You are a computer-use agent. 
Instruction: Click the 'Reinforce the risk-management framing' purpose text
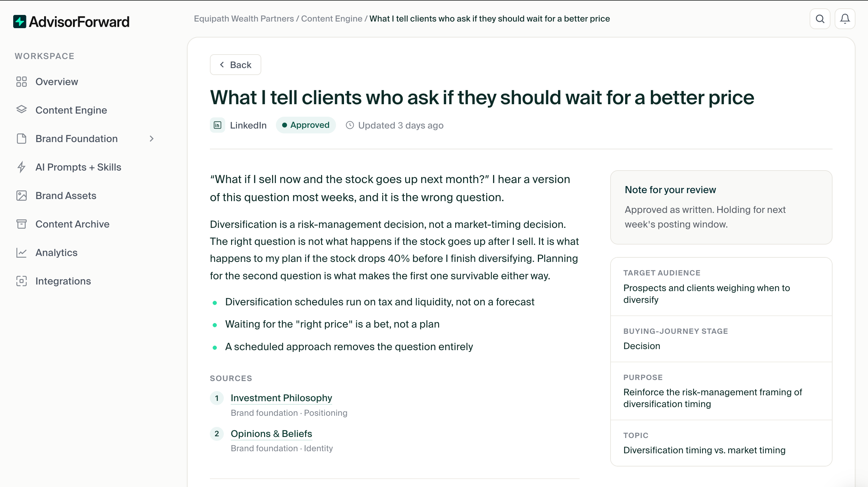tap(712, 398)
